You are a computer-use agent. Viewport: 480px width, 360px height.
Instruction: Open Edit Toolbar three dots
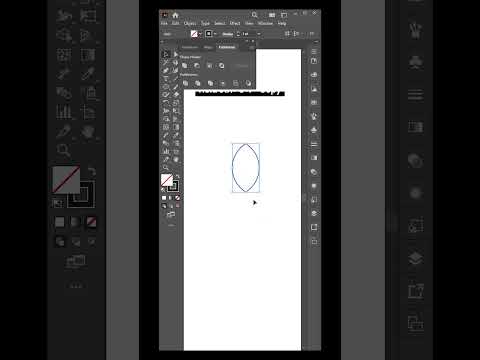tap(171, 225)
